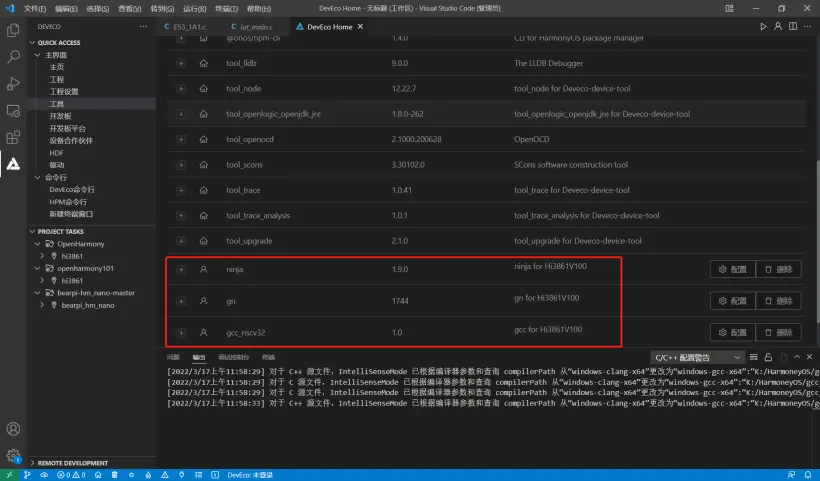Click 删除 button for ninja
The height and width of the screenshot is (481, 820).
[778, 269]
